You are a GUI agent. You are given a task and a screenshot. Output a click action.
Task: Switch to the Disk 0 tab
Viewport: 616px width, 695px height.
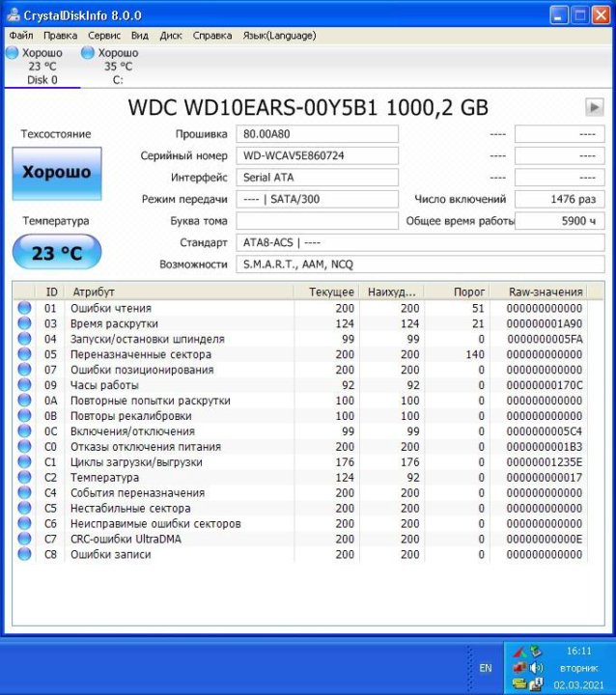tap(42, 73)
